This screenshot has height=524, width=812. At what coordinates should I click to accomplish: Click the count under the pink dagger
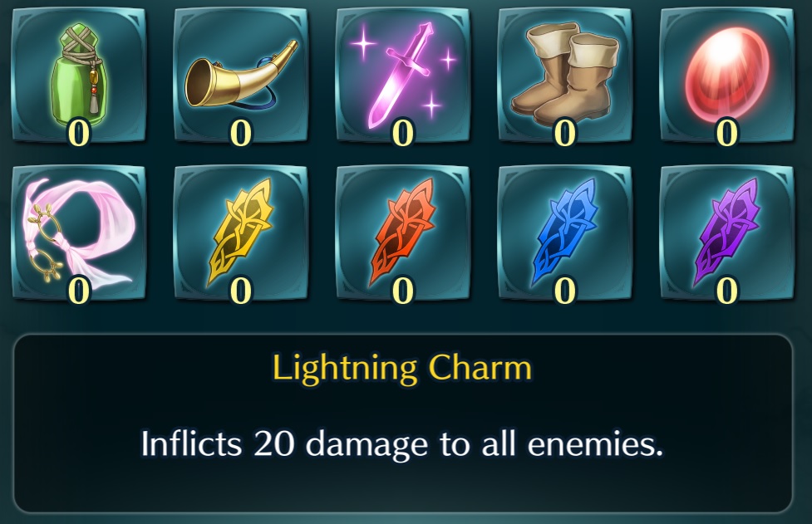(403, 133)
